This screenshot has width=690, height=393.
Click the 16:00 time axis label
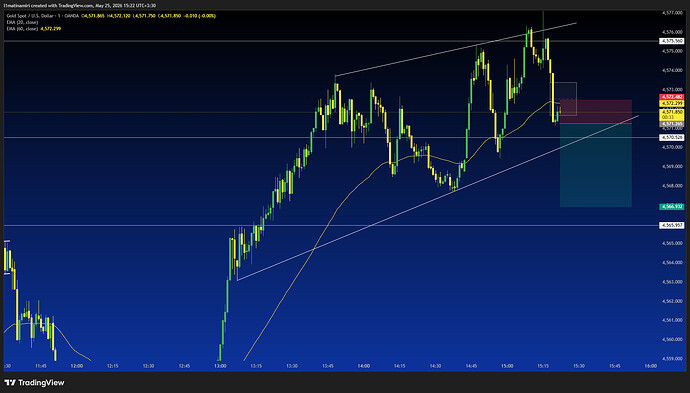point(650,366)
